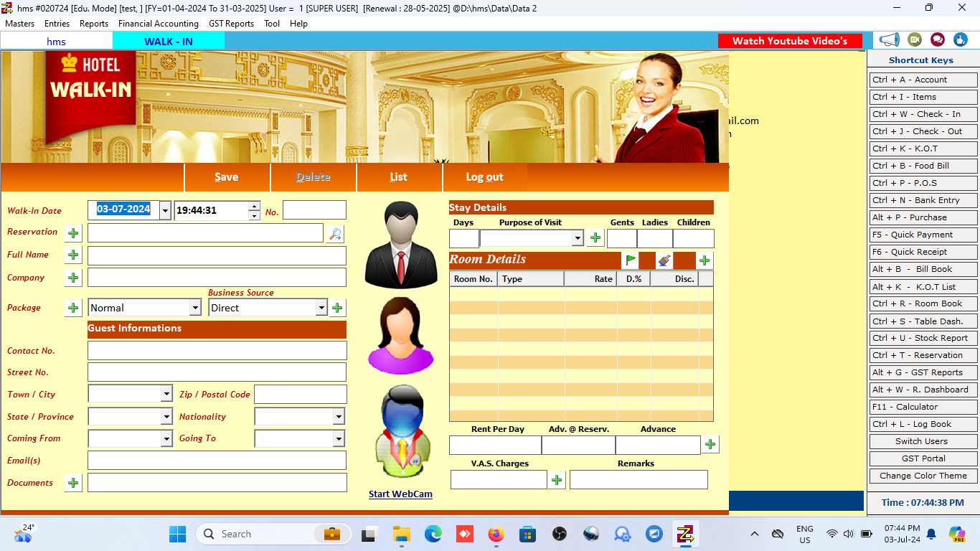The image size is (980, 551).
Task: Click the Start WebCam link
Action: (x=400, y=494)
